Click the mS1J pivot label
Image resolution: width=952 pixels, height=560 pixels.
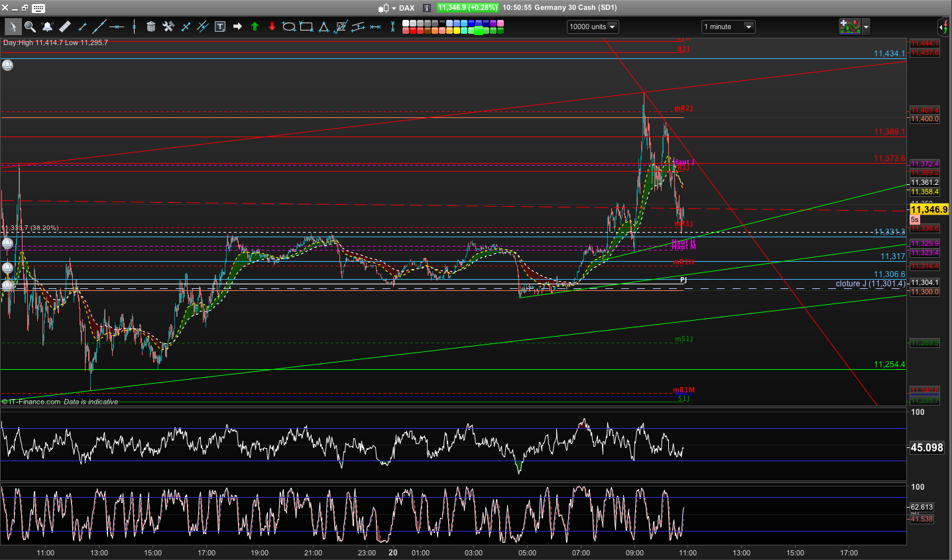pyautogui.click(x=684, y=339)
